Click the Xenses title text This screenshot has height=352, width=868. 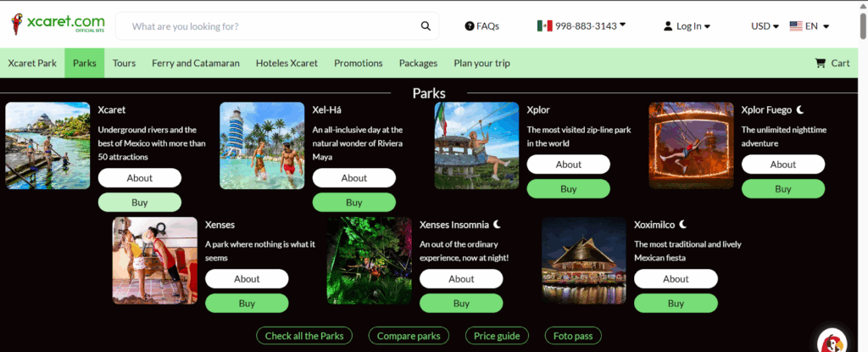pos(220,225)
